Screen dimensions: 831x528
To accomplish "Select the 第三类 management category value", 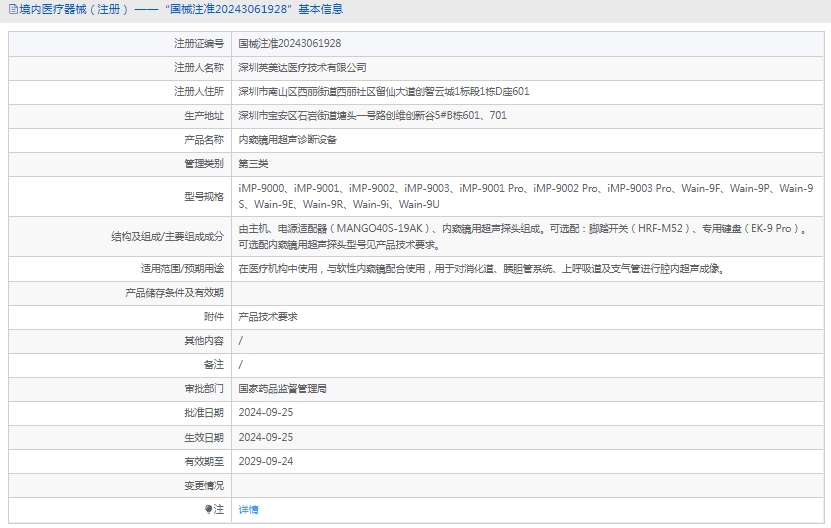I will [x=253, y=164].
